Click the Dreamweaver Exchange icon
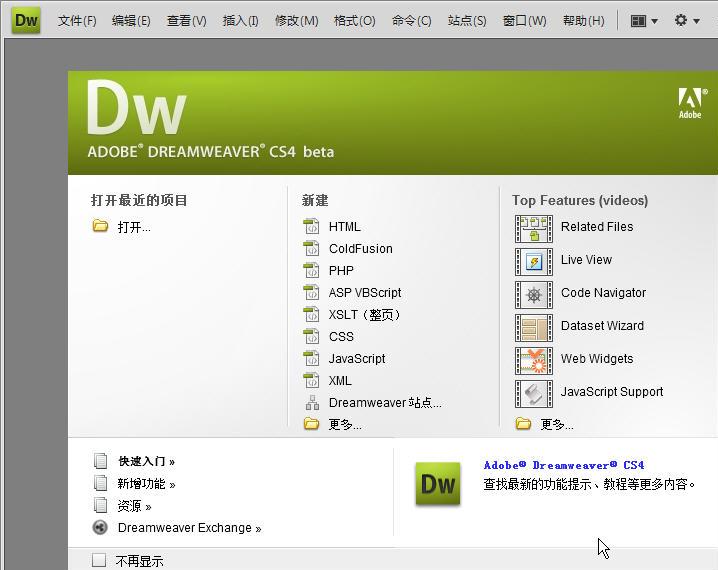This screenshot has height=570, width=718. click(x=100, y=528)
